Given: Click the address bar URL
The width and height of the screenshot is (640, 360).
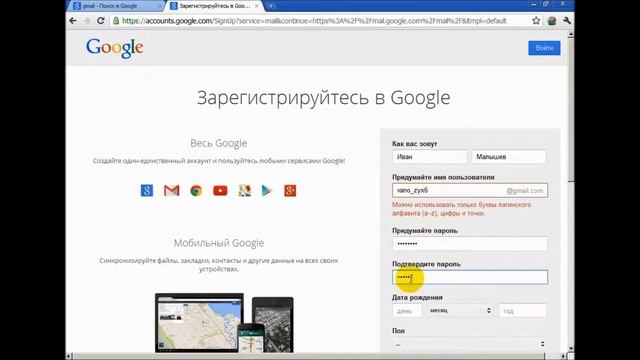Looking at the screenshot, I should (314, 21).
